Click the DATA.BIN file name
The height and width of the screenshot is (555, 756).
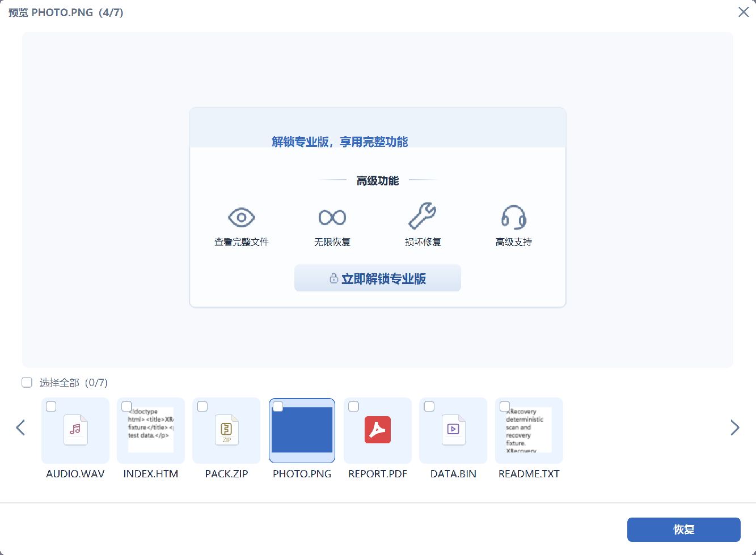(x=454, y=474)
